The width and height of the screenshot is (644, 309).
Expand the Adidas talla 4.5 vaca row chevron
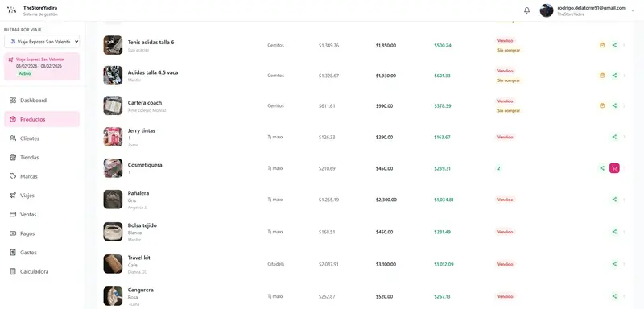pyautogui.click(x=625, y=76)
